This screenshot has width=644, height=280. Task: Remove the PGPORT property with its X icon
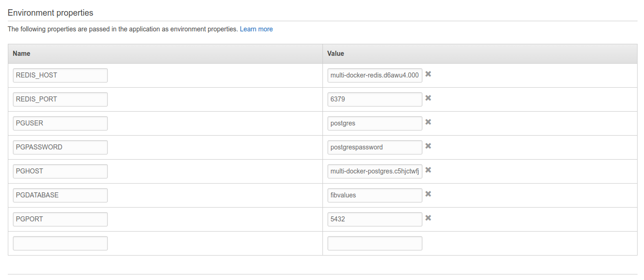coord(428,218)
